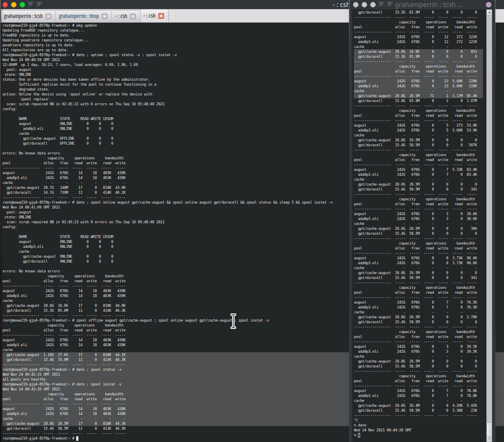Place the cursor at the root shell prompt
Image resolution: width=504 pixels, height=442 pixels.
76,438
